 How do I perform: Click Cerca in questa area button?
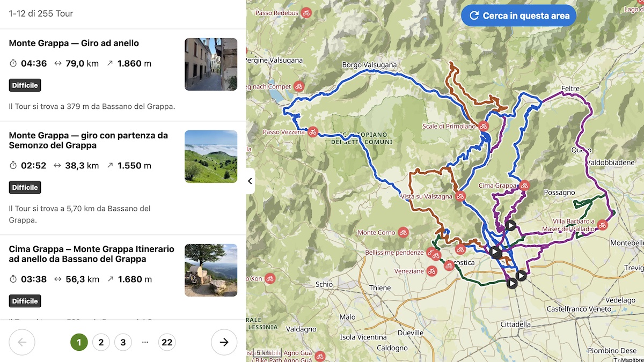click(518, 16)
